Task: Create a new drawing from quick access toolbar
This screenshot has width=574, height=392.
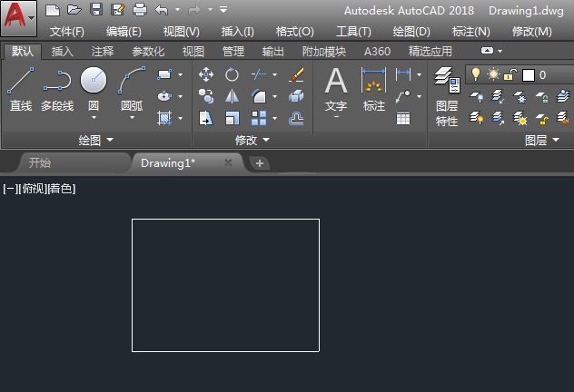Action: pos(53,10)
